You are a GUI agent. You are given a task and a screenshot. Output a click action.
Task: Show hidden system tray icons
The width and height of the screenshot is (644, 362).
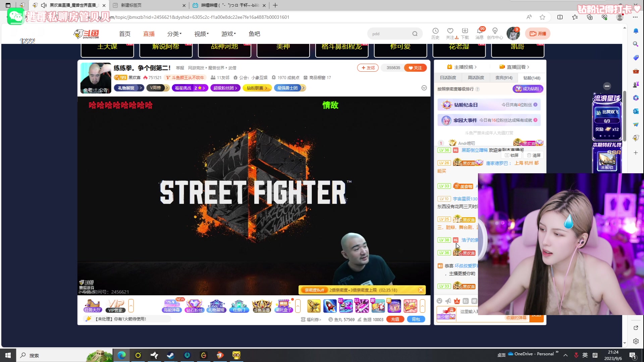pos(566,355)
